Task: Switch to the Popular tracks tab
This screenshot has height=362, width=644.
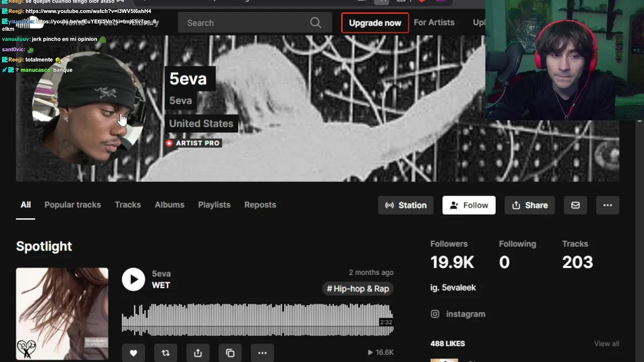Action: click(x=72, y=205)
